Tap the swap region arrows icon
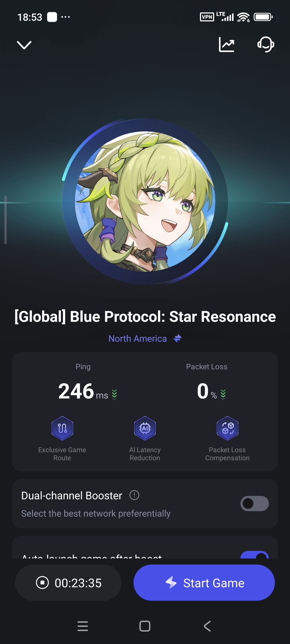 (178, 338)
